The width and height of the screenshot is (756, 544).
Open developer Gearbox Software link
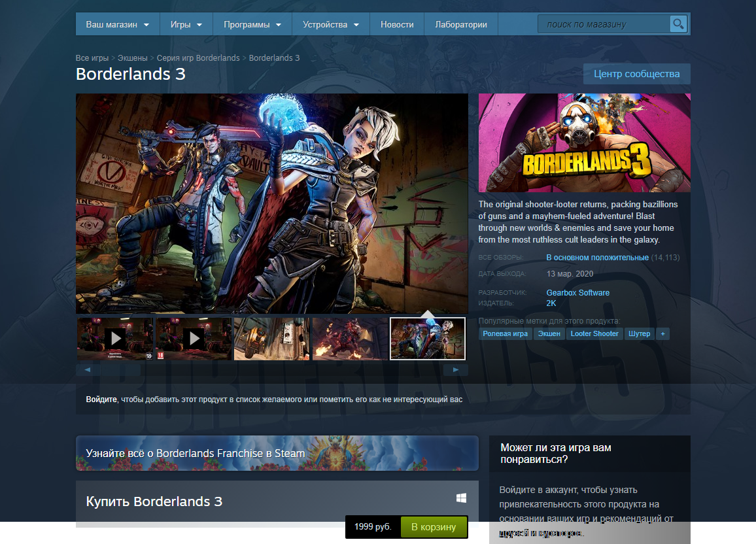(577, 292)
